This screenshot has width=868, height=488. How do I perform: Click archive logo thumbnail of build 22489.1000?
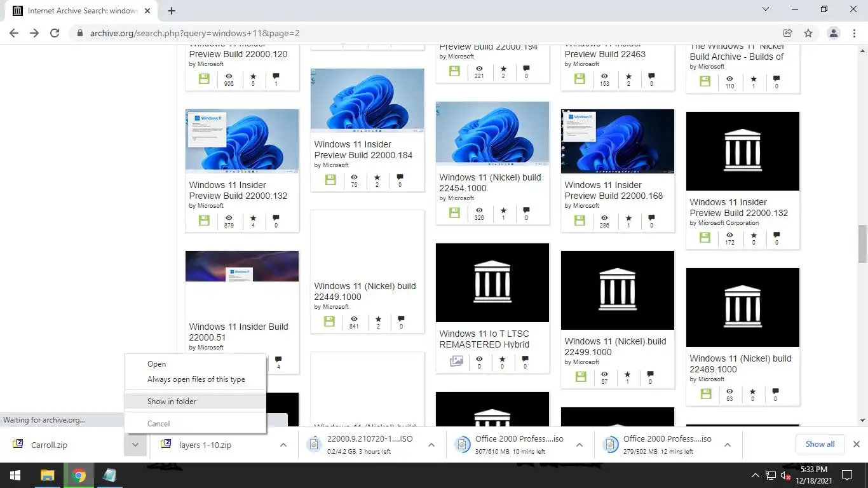coord(743,308)
